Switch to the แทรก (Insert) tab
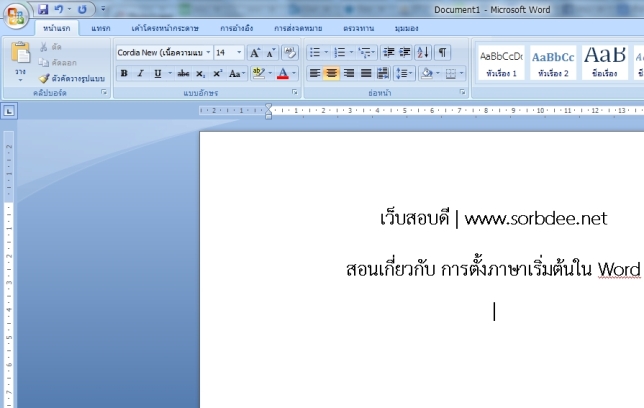This screenshot has height=408, width=644. pyautogui.click(x=101, y=28)
